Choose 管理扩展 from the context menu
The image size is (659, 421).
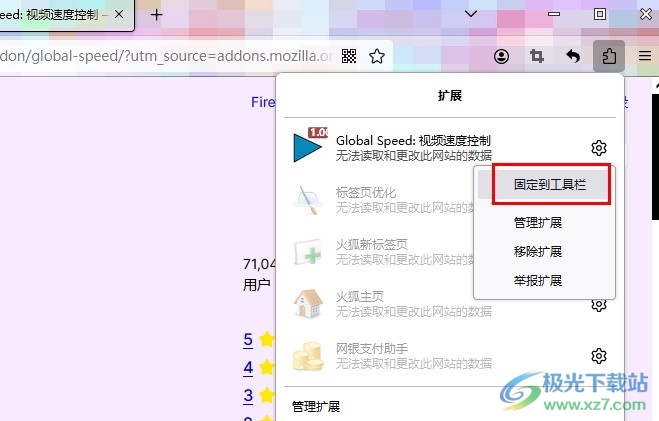click(538, 222)
